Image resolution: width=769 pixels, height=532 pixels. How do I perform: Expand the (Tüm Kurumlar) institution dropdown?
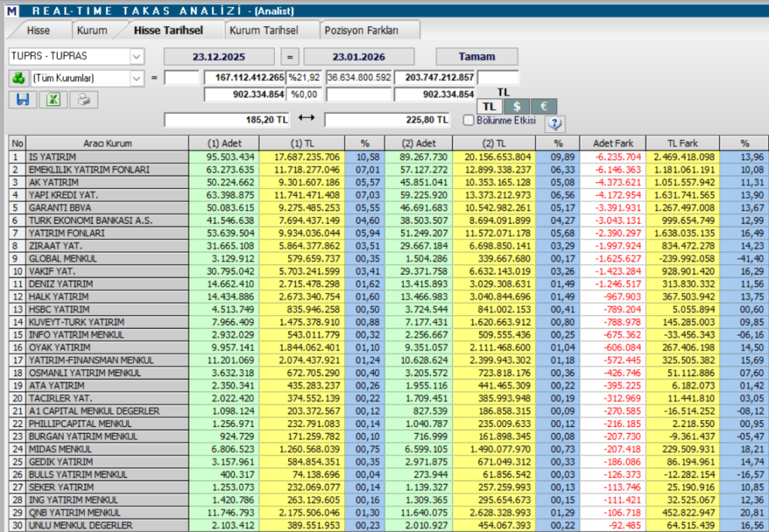click(x=136, y=77)
